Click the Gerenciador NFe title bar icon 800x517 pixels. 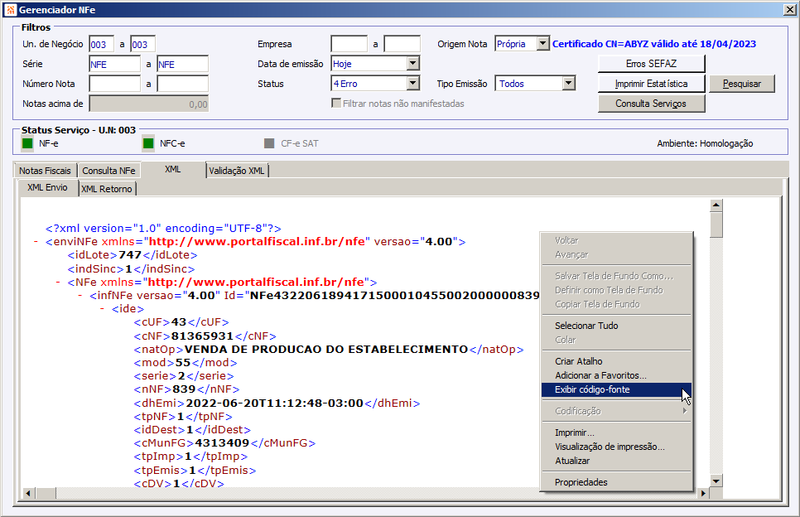(10, 10)
